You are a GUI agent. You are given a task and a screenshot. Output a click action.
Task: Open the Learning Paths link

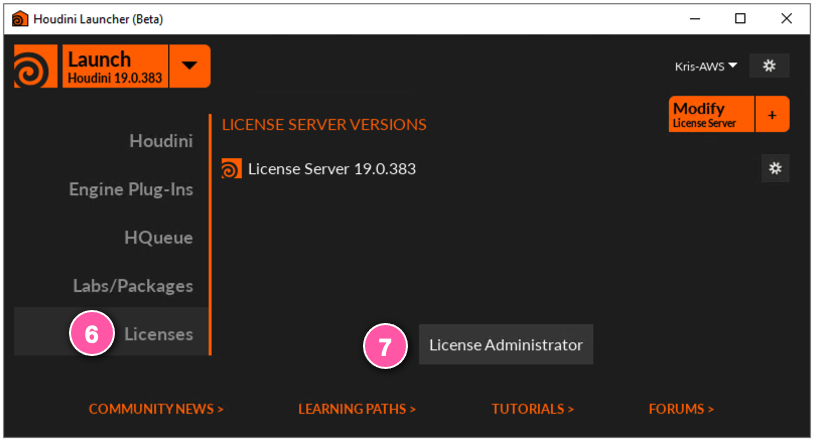click(x=357, y=409)
